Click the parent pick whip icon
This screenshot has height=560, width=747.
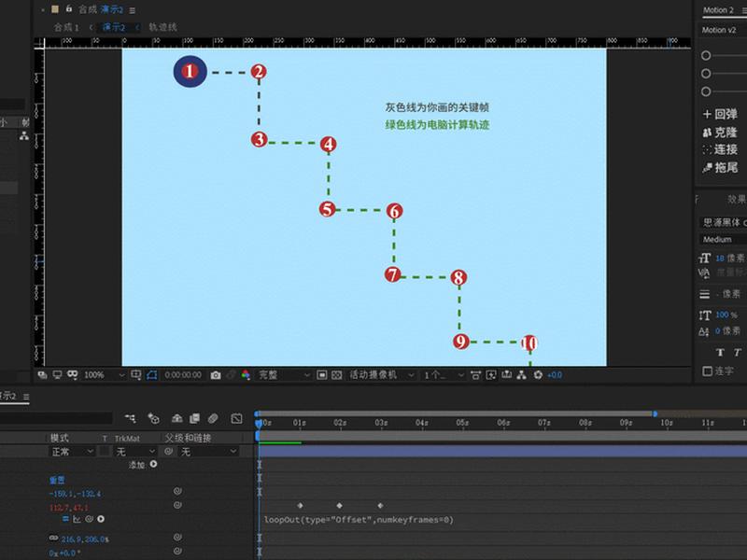point(168,451)
